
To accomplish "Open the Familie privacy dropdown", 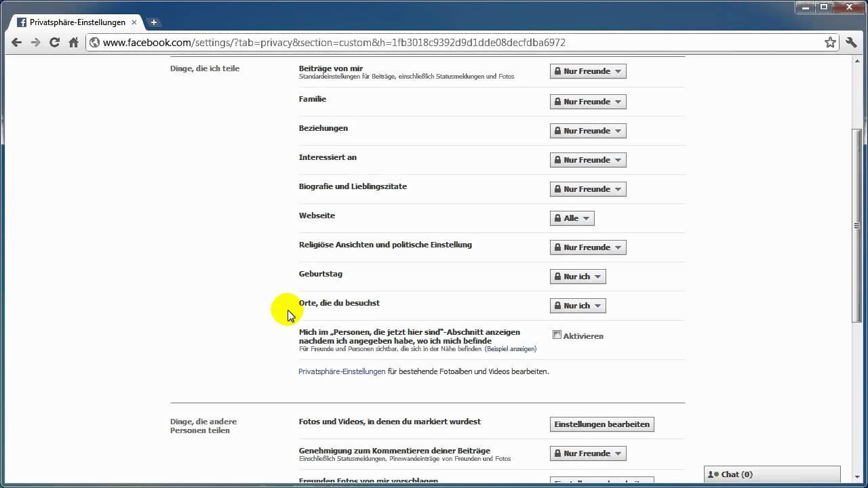I will (588, 102).
